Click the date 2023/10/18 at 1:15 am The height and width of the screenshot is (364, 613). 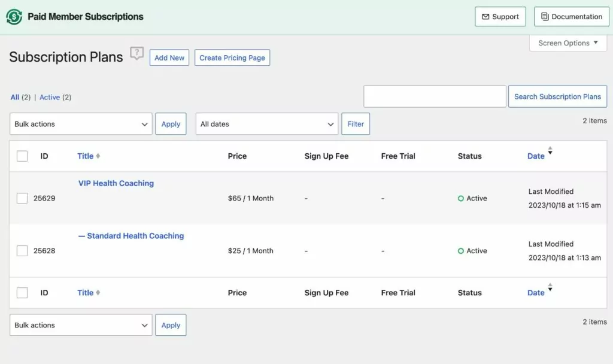click(565, 205)
